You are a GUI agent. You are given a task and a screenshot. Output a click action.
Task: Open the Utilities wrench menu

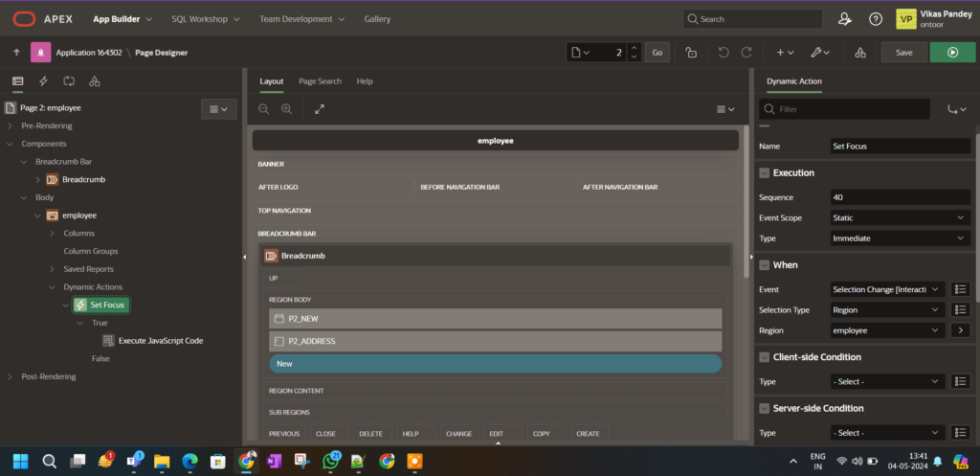pos(819,53)
